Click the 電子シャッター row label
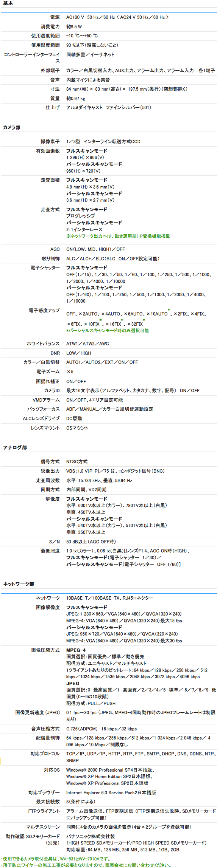This screenshot has width=217, height=868. 45,268
